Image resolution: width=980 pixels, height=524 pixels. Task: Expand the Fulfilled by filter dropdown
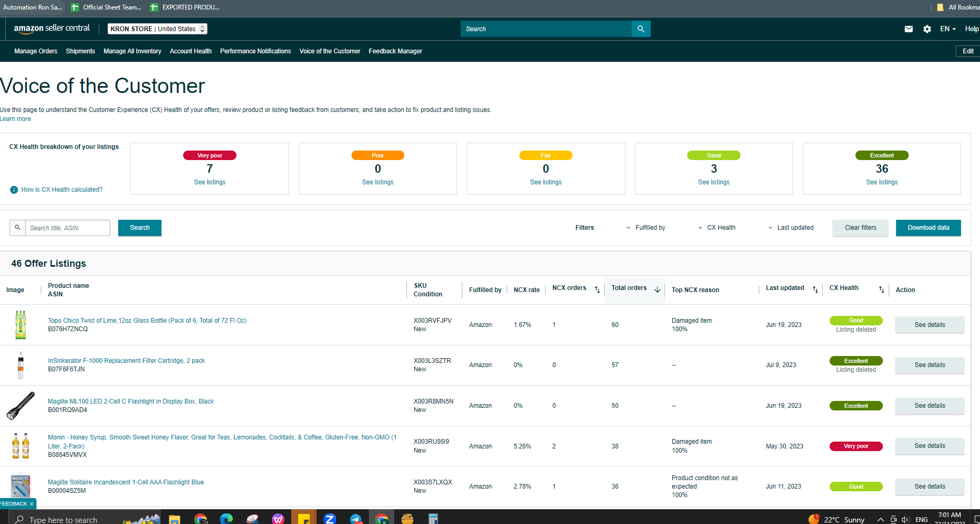coord(645,228)
